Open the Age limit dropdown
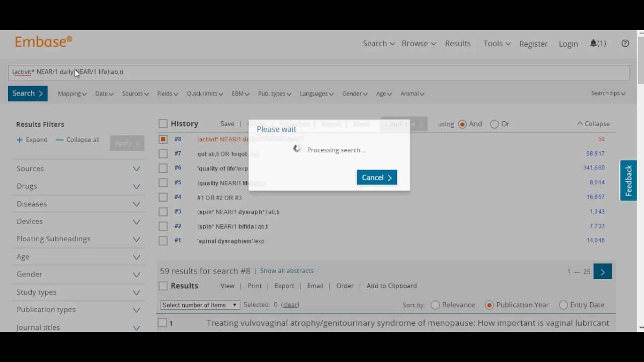 (x=384, y=94)
